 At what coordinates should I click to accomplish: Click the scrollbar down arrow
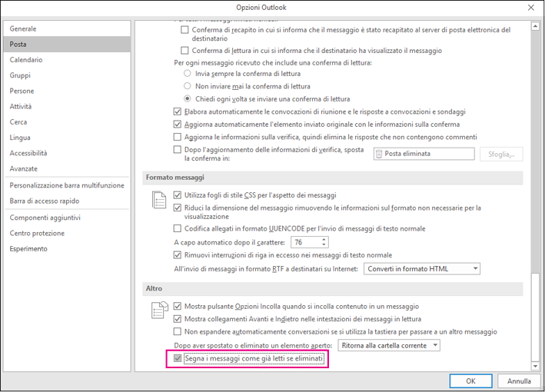tap(535, 366)
